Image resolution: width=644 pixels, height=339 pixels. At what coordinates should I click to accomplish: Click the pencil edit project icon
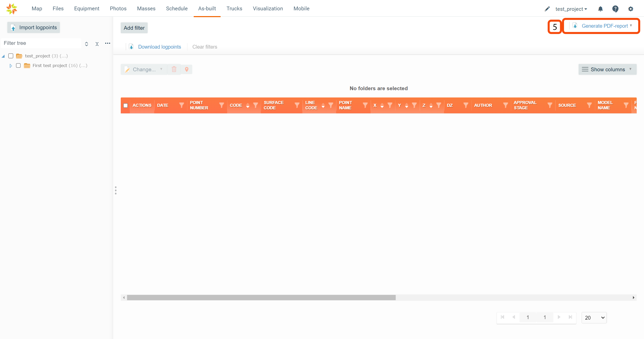tap(547, 9)
